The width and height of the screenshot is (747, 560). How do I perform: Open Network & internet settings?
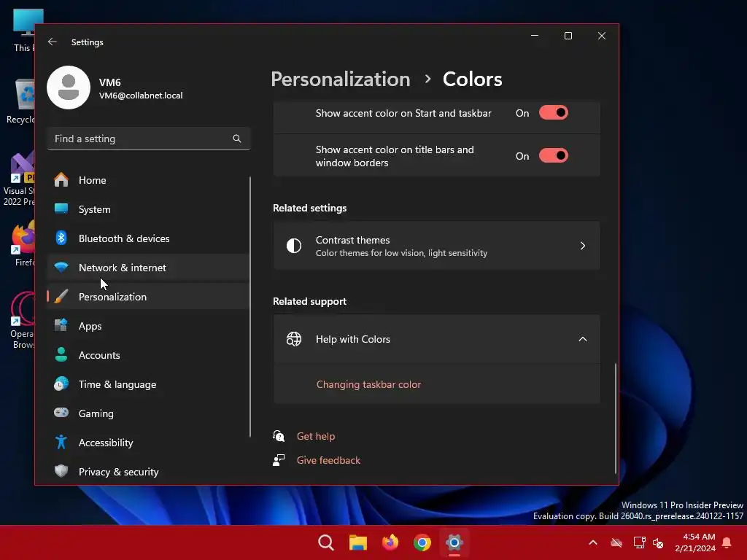coord(149,267)
